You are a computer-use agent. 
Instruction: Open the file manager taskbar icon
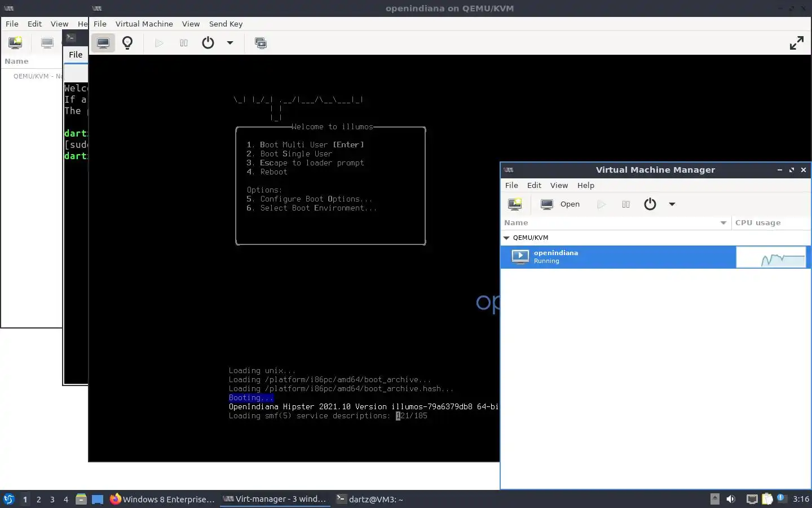pos(81,499)
